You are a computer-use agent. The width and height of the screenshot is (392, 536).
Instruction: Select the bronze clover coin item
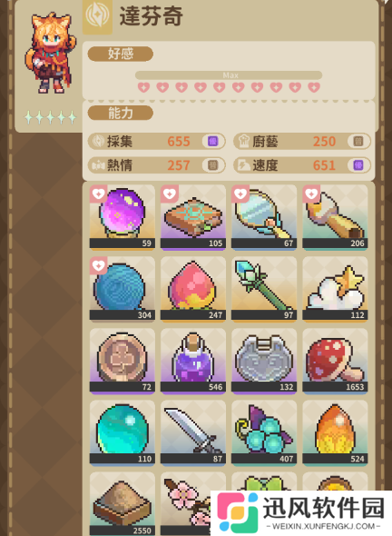pyautogui.click(x=122, y=361)
